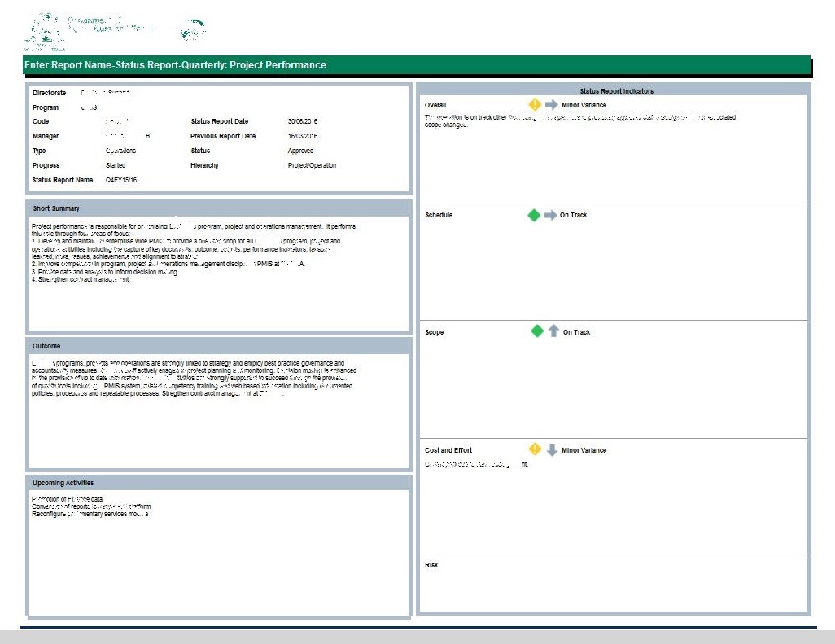Expand the Risk section

pyautogui.click(x=432, y=564)
